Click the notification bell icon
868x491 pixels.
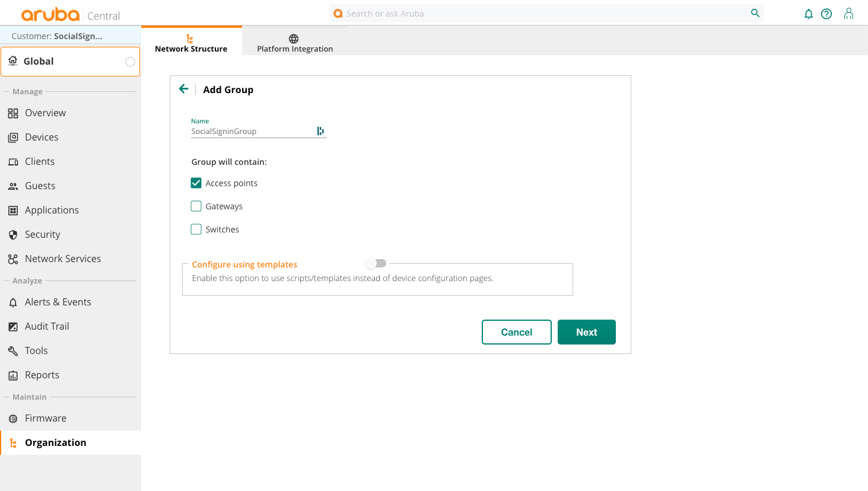(x=808, y=13)
